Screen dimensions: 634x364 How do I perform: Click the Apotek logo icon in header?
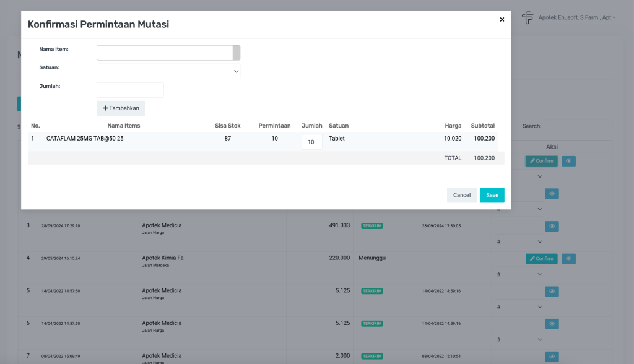pos(527,18)
